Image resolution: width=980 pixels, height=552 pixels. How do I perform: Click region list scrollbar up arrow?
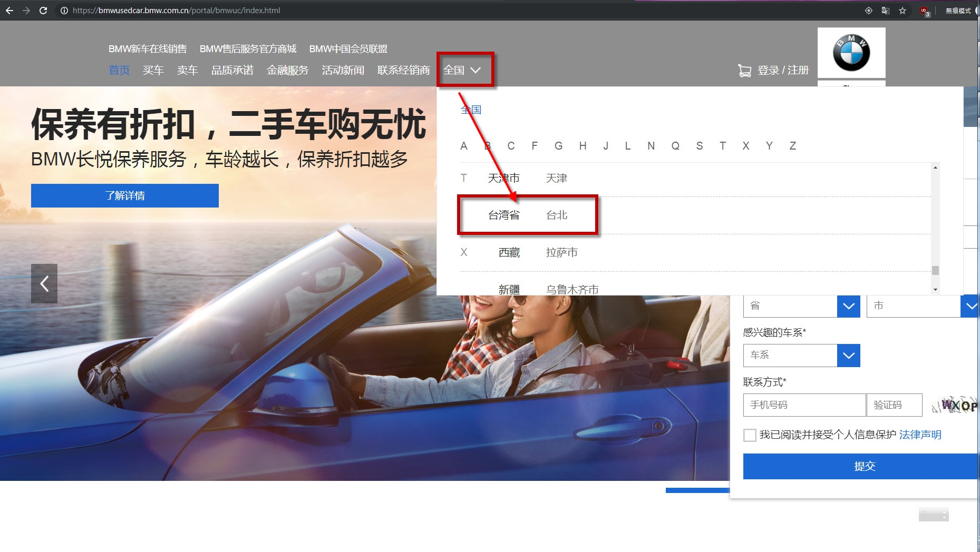[x=935, y=167]
